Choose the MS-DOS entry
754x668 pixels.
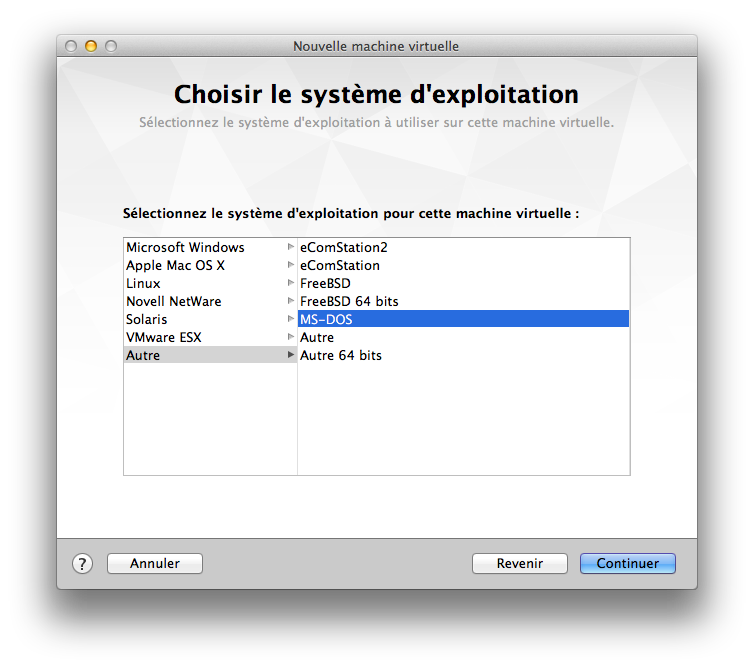click(x=464, y=319)
